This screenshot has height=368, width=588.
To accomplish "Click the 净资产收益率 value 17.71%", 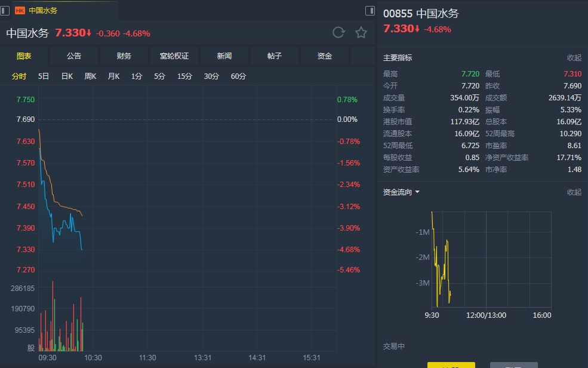I will coord(569,158).
